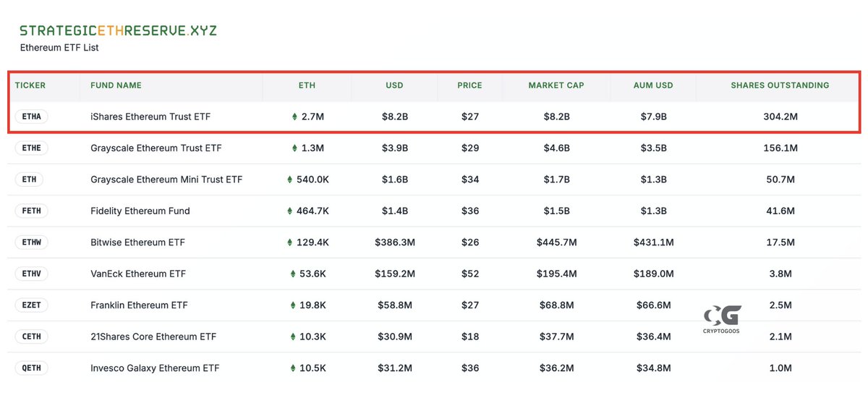Click the 17.5M shares outstanding for ETHW
This screenshot has height=393, width=868.
click(780, 242)
